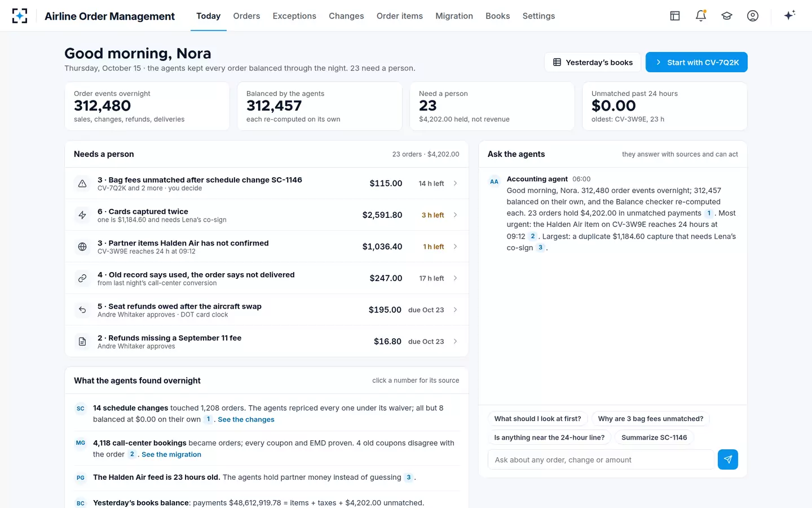Click the MG badge beside call-center bookings

(x=81, y=443)
